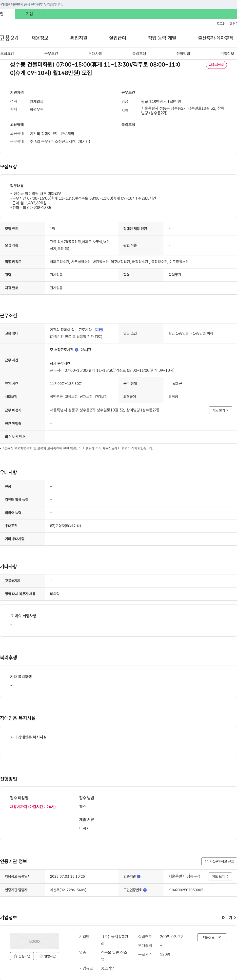Add company via 관심기업 star button
The image size is (237, 980).
(22, 956)
